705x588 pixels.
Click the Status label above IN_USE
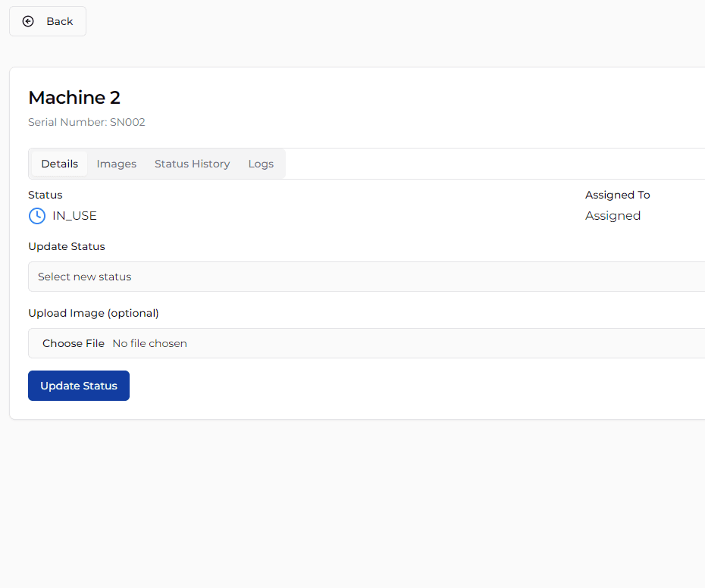click(x=45, y=195)
